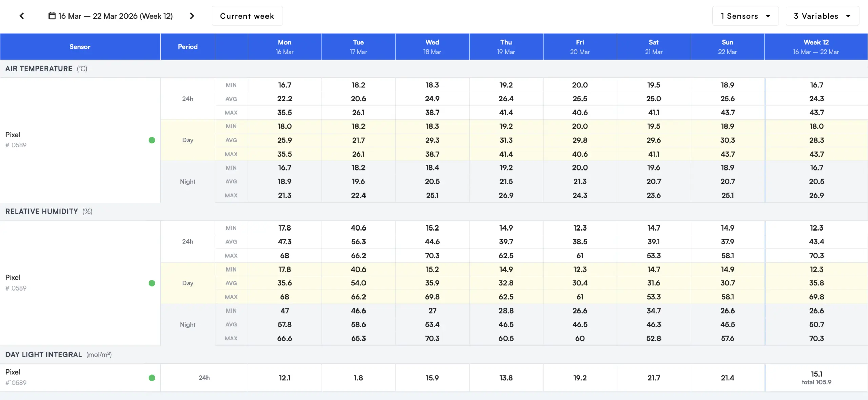The image size is (868, 400).
Task: Select the Sat 21 Mar column header
Action: 654,47
